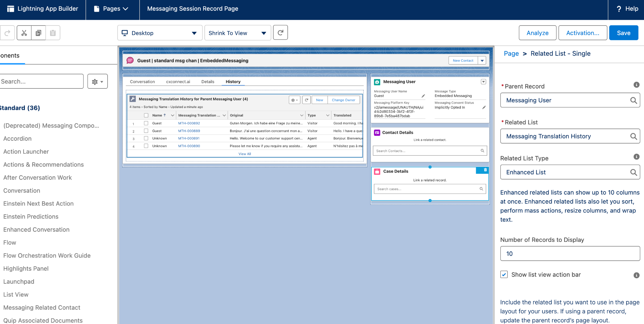Refresh the canvas view
Screen dimensions: 644x324
280,32
